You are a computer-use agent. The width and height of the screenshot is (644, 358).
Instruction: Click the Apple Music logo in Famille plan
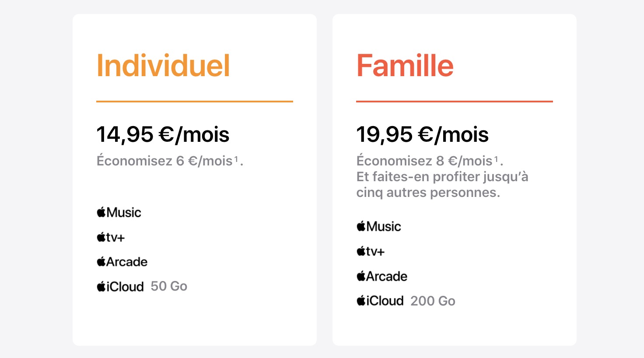click(379, 227)
